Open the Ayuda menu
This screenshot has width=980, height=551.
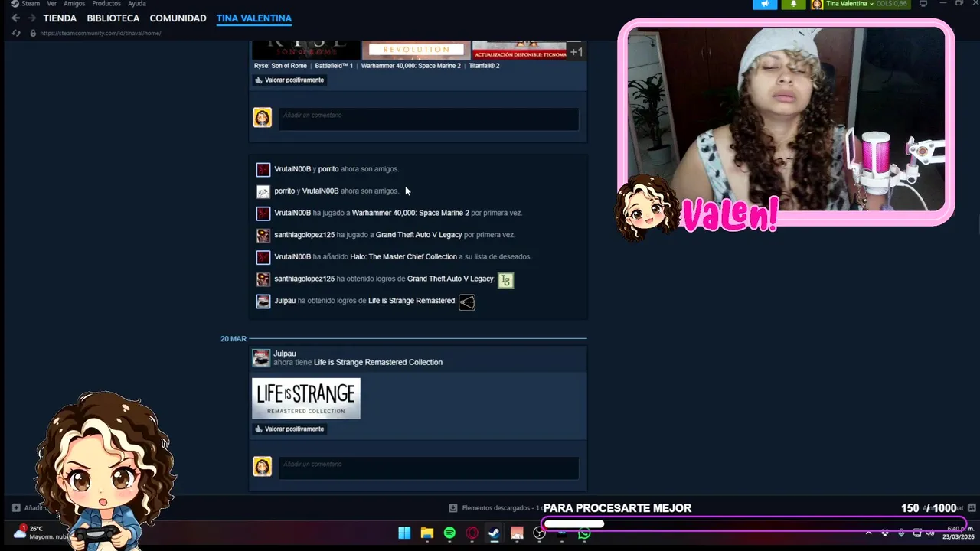[137, 4]
